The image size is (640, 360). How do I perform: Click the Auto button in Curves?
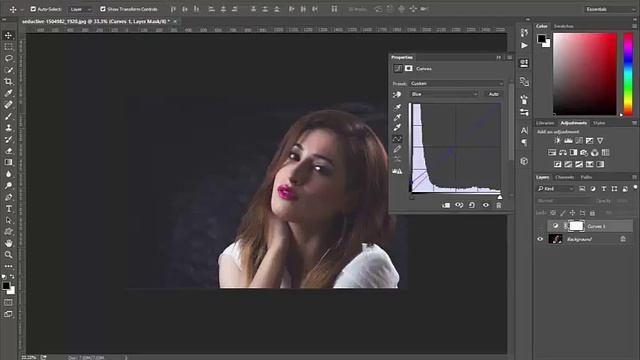pos(493,94)
